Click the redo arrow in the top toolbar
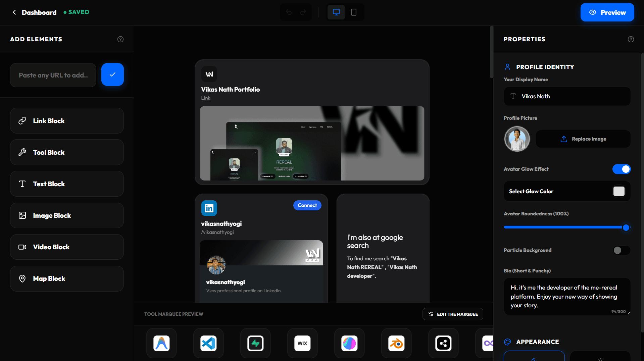 click(303, 12)
